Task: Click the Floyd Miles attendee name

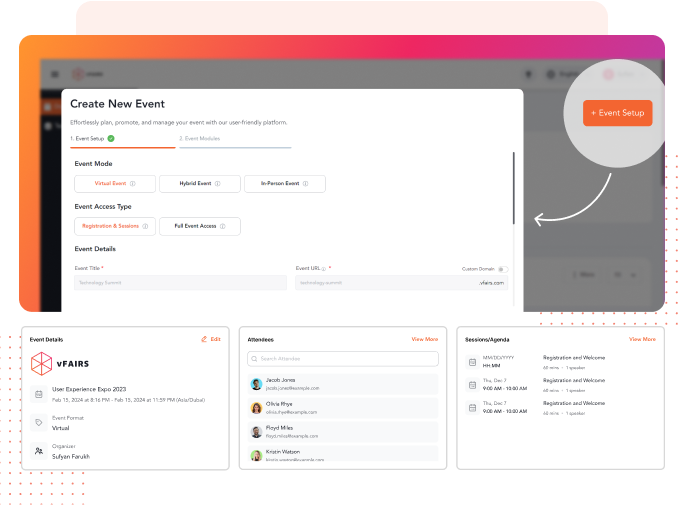Action: coord(280,428)
